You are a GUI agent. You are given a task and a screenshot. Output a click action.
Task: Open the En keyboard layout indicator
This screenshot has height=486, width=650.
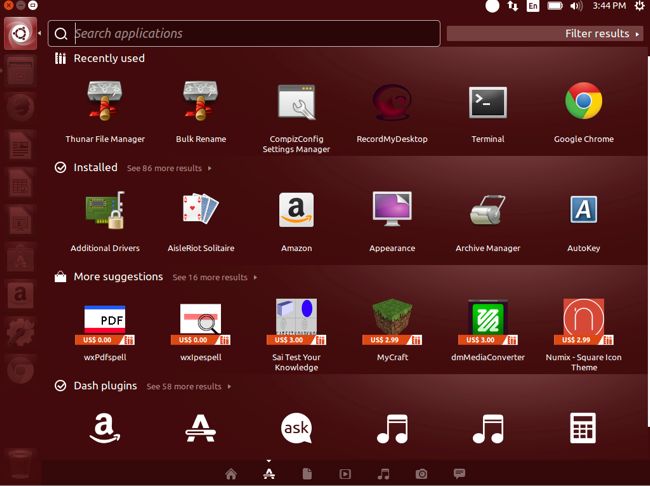coord(533,6)
